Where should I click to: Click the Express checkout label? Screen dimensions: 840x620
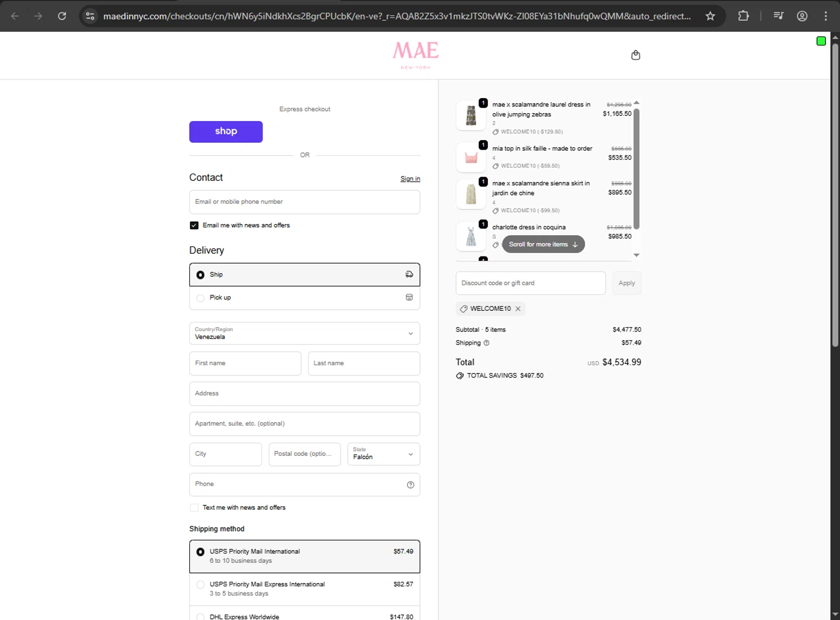pyautogui.click(x=305, y=109)
